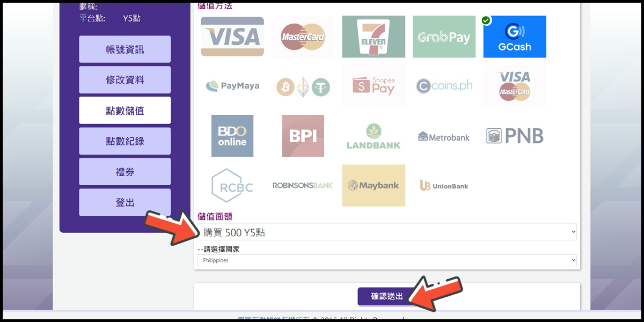The height and width of the screenshot is (322, 644).
Task: Select BDO online bank icon
Action: [232, 136]
